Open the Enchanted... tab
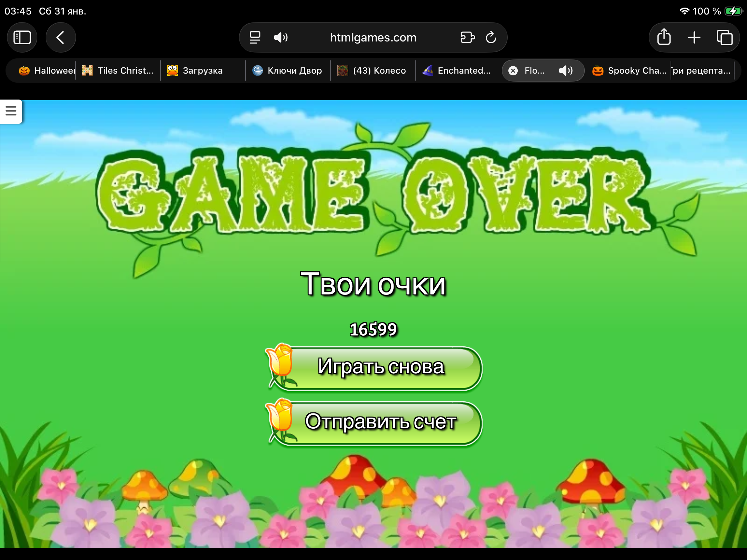The image size is (747, 560). tap(457, 71)
